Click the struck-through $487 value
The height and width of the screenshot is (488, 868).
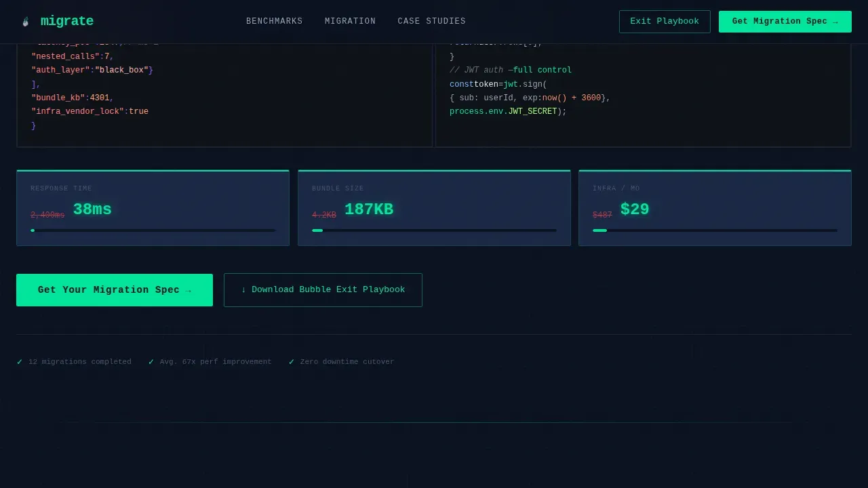click(x=602, y=216)
